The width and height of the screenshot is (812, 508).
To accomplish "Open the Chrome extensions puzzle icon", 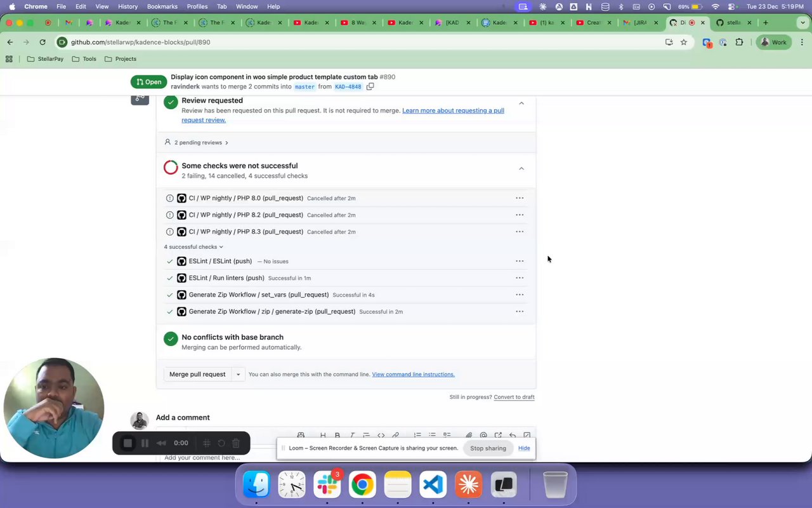I will (739, 42).
